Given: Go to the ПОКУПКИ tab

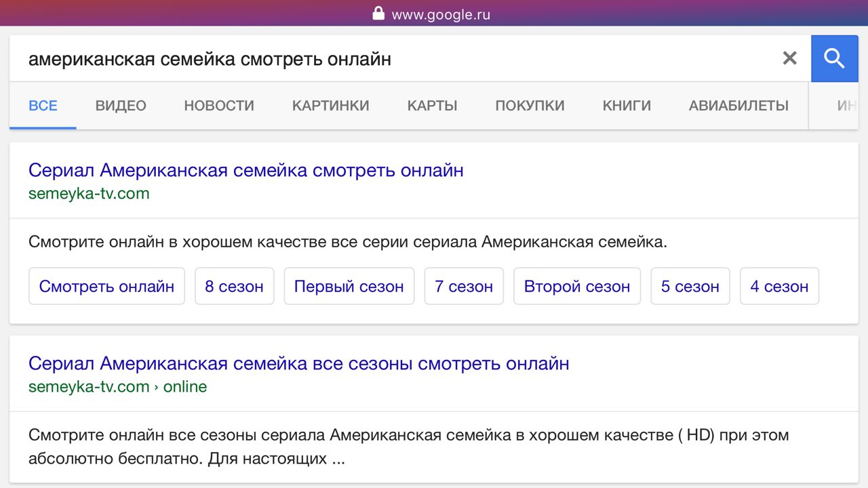Looking at the screenshot, I should pos(530,106).
